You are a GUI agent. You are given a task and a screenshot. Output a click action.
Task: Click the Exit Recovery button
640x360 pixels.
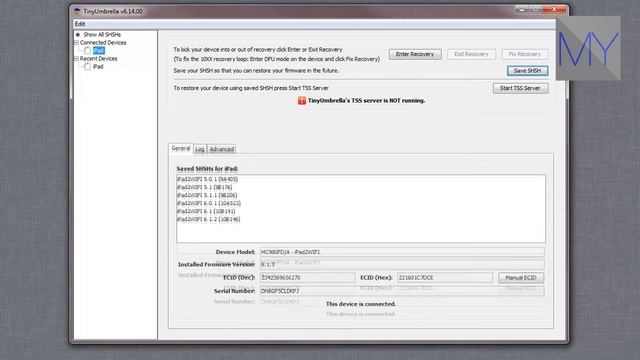[x=471, y=54]
